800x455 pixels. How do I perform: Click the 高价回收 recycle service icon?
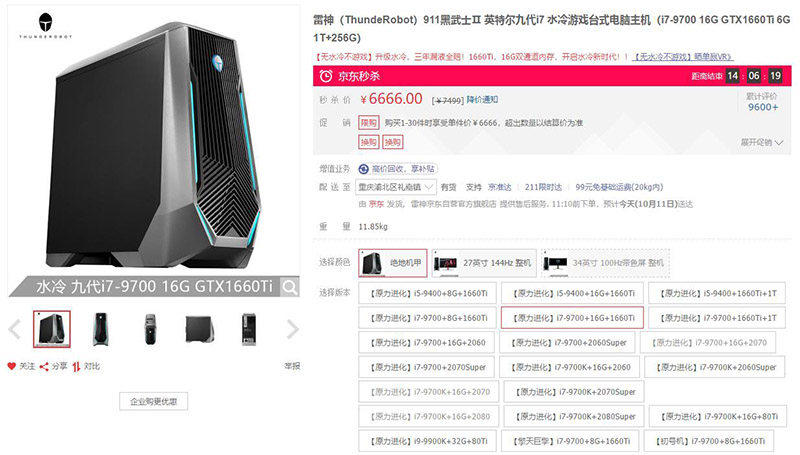pos(363,169)
